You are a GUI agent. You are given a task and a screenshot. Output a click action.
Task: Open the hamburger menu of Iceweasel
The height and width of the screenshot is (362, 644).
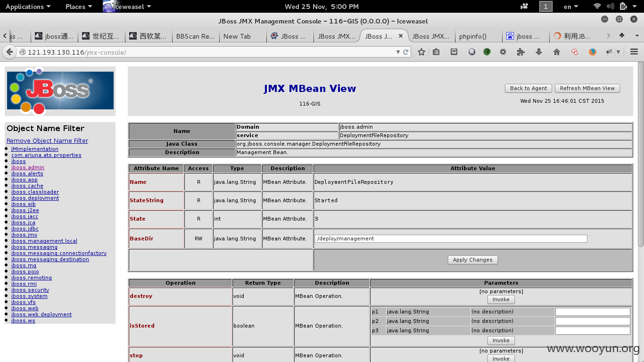(x=634, y=52)
